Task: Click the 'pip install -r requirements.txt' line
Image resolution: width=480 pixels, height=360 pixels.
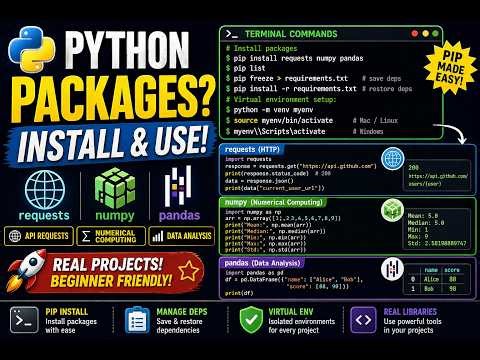Action: point(291,89)
